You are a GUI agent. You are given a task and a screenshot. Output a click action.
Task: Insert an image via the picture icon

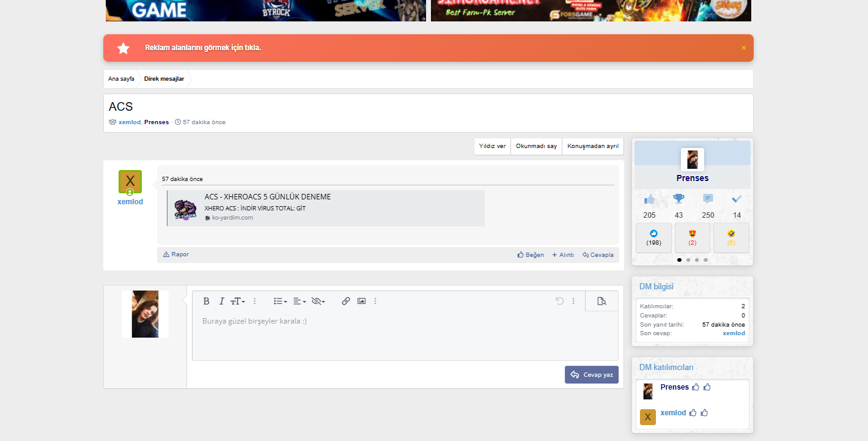pos(361,301)
